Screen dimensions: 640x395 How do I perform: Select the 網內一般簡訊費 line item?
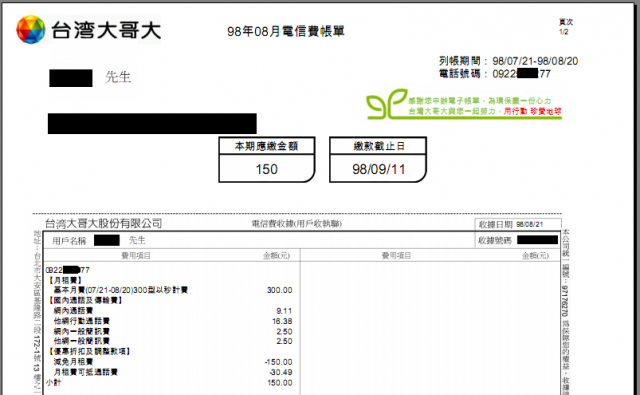point(81,331)
